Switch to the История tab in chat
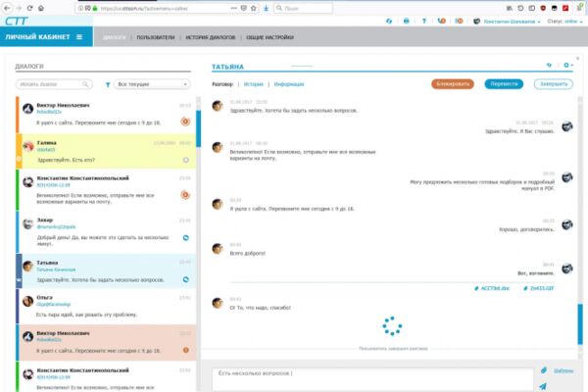 [x=254, y=84]
